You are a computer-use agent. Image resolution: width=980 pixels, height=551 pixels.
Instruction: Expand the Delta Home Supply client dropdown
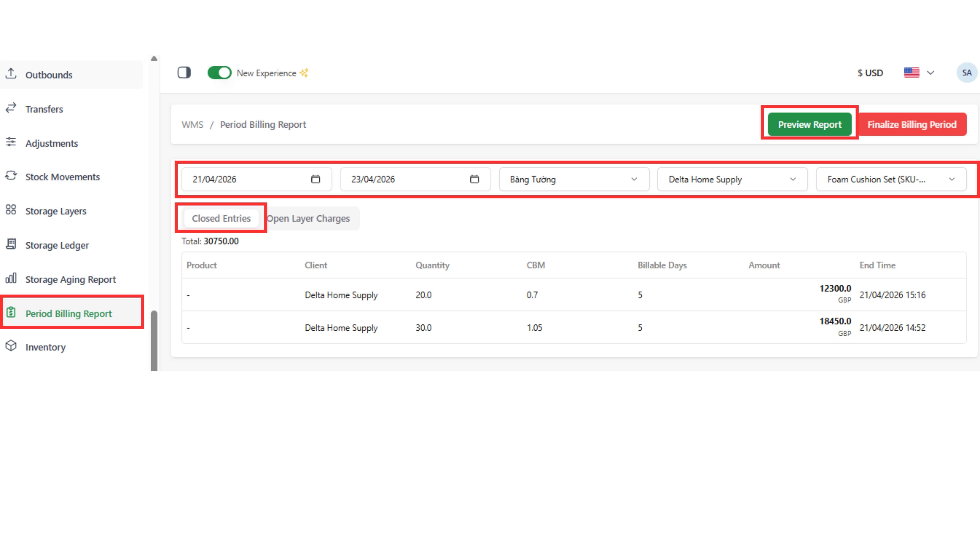[x=732, y=179]
